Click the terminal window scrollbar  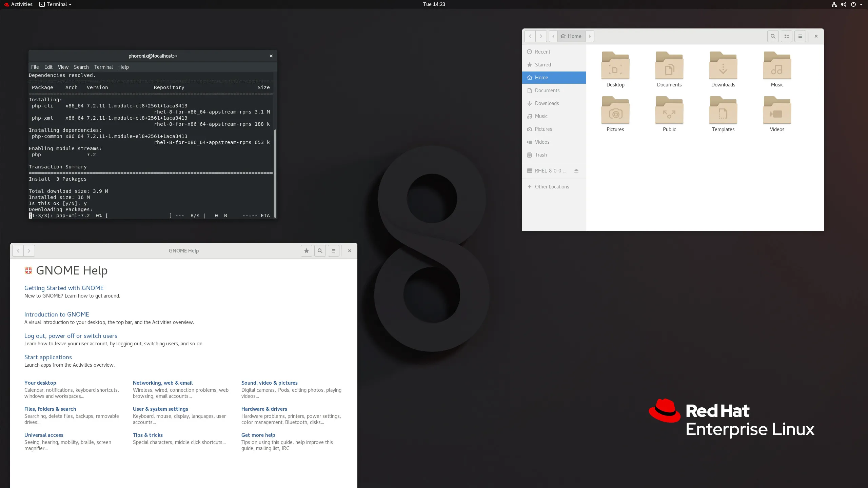pyautogui.click(x=275, y=173)
